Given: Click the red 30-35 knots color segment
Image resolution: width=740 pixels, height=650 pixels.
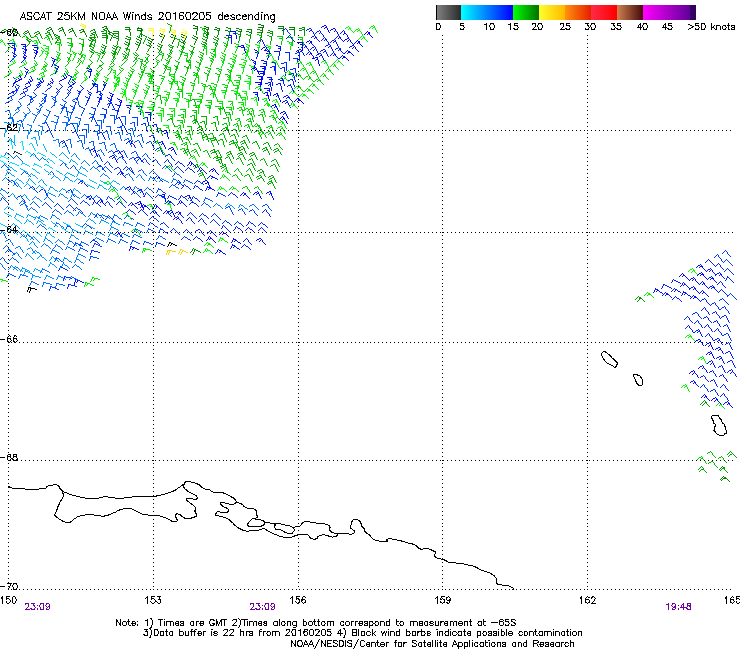Looking at the screenshot, I should click(x=604, y=12).
